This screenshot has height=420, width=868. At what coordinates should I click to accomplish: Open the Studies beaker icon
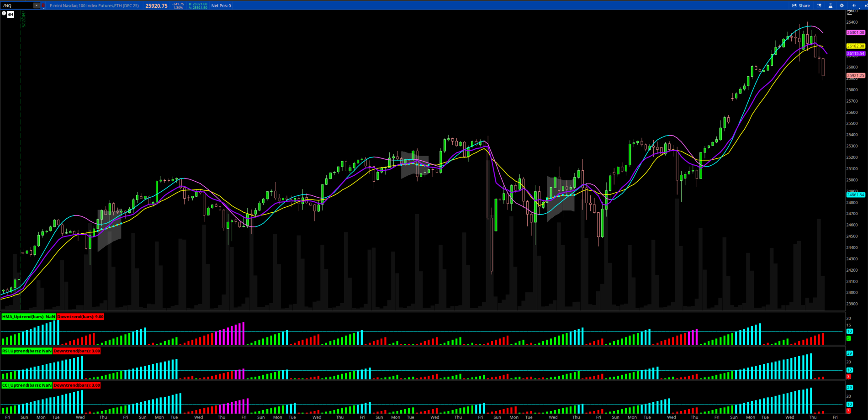[831, 5]
